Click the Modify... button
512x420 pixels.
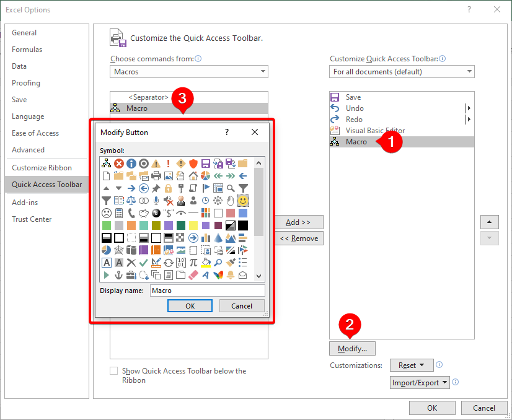352,349
